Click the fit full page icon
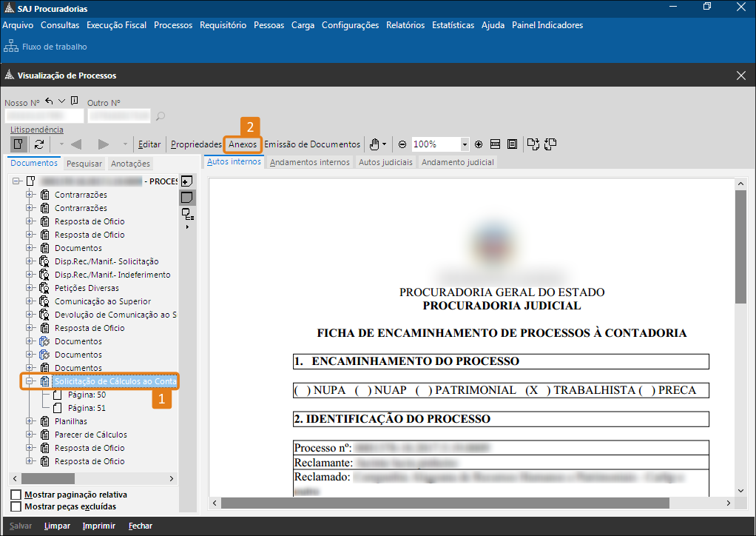This screenshot has width=756, height=536. tap(511, 144)
